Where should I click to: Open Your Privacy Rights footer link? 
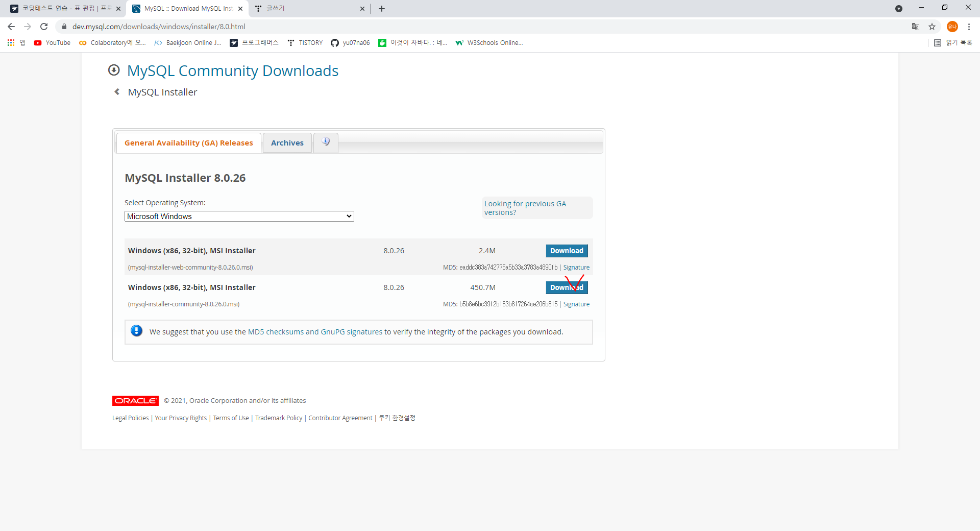point(181,418)
